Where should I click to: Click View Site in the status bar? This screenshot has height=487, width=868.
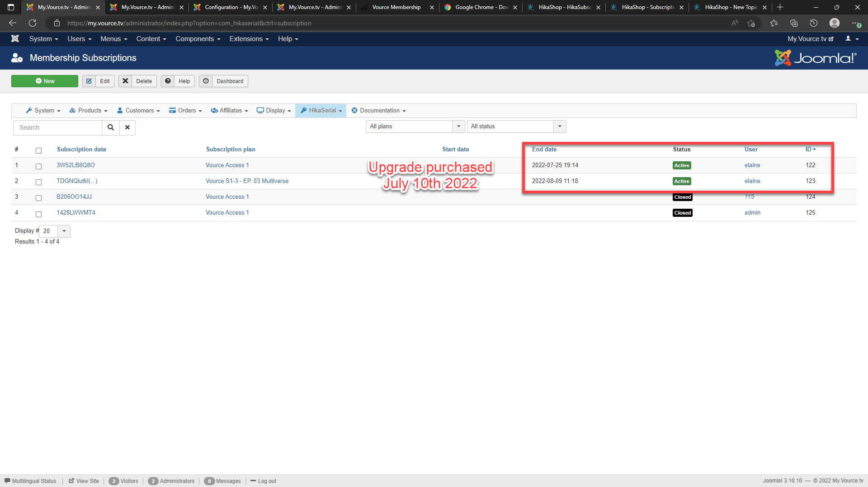click(84, 481)
